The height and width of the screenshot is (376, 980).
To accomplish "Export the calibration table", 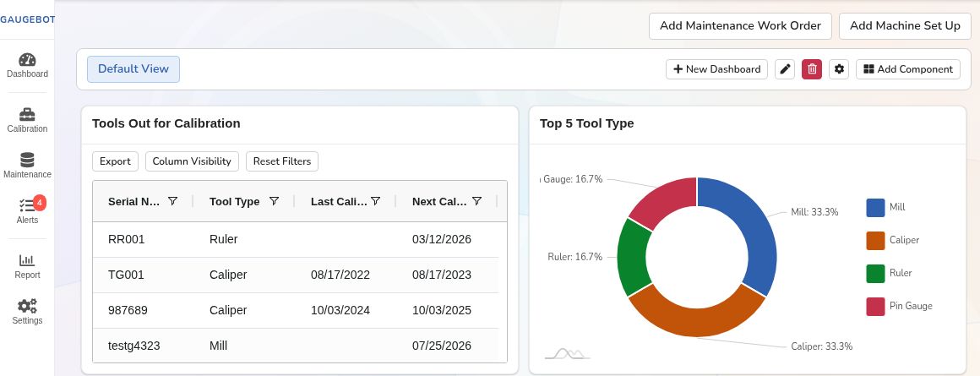I will [115, 161].
